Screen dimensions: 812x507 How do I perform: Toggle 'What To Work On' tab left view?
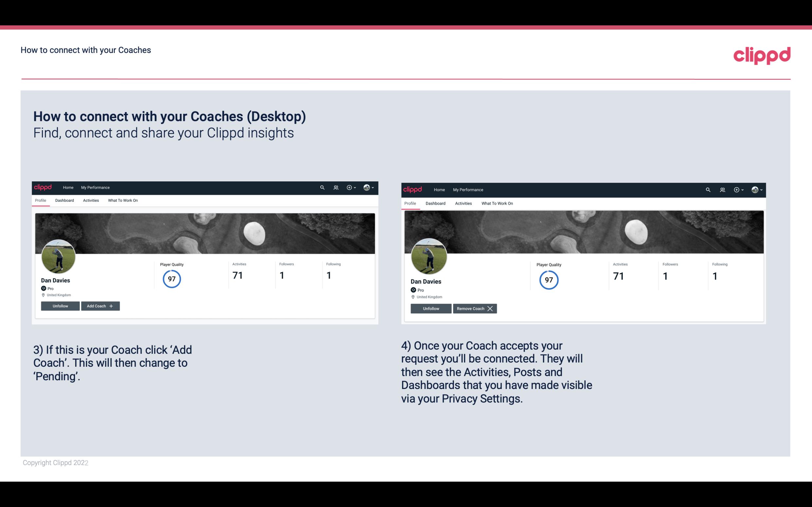point(122,200)
